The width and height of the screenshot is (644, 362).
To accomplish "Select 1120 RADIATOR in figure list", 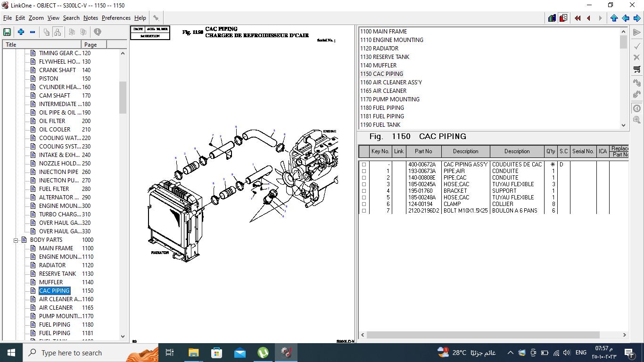I will (x=379, y=49).
